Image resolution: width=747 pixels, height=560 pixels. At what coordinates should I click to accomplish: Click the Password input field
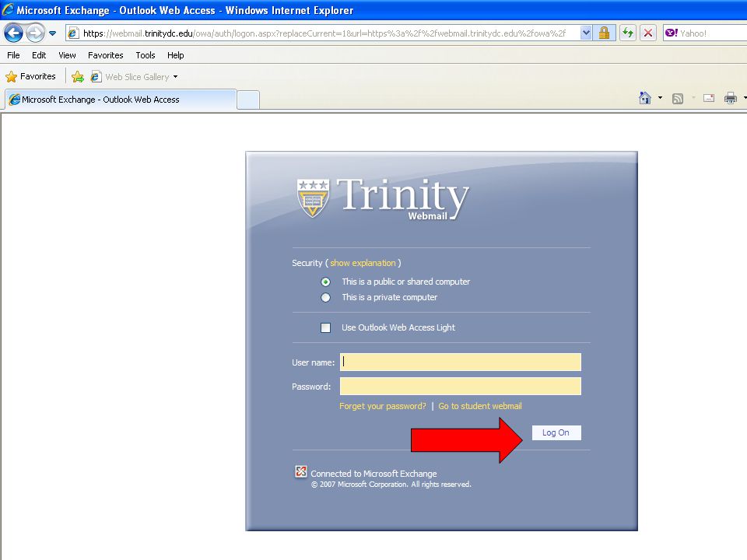460,387
